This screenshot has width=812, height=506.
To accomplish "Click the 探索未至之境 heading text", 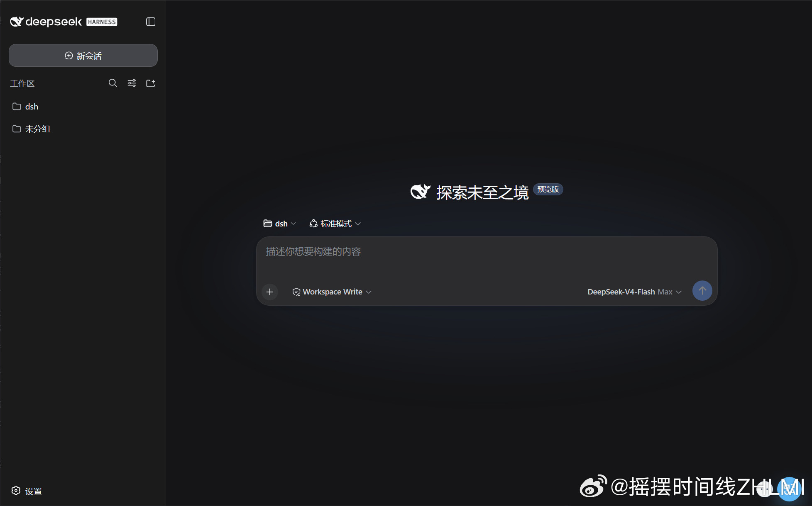I will (x=482, y=193).
